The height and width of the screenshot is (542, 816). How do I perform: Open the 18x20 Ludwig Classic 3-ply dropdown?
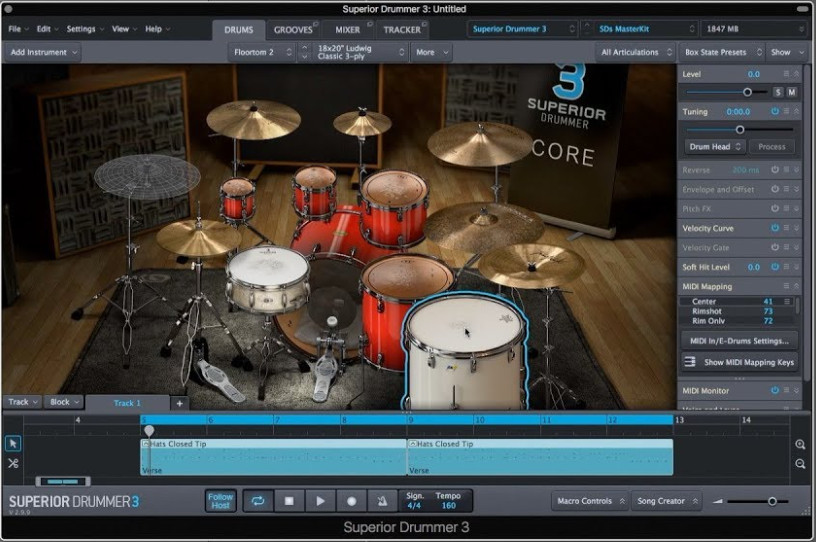(x=359, y=52)
